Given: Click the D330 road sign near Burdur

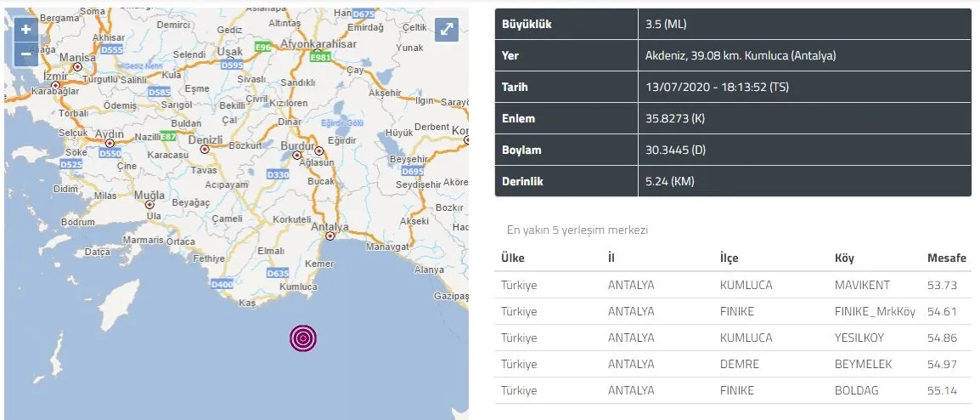Looking at the screenshot, I should [278, 174].
